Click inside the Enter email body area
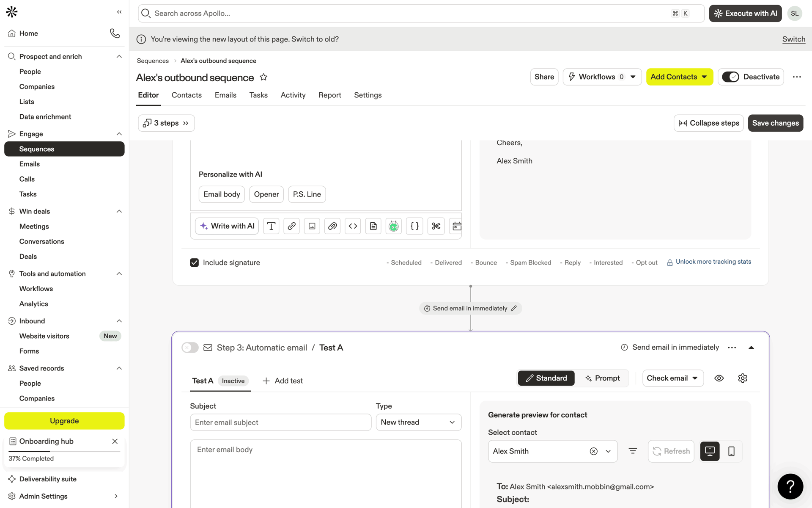Screen dimensions: 812x508 (326, 473)
